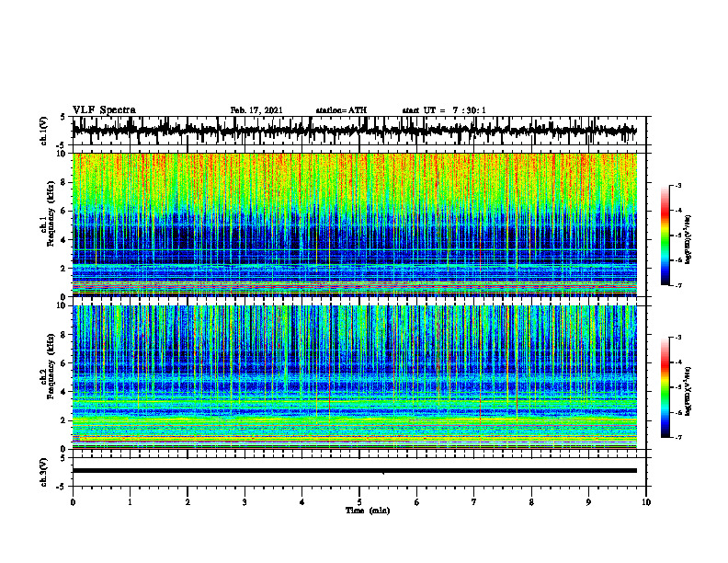Click inside the ch.1 spectrogram panel
728x563 pixels.
click(354, 224)
